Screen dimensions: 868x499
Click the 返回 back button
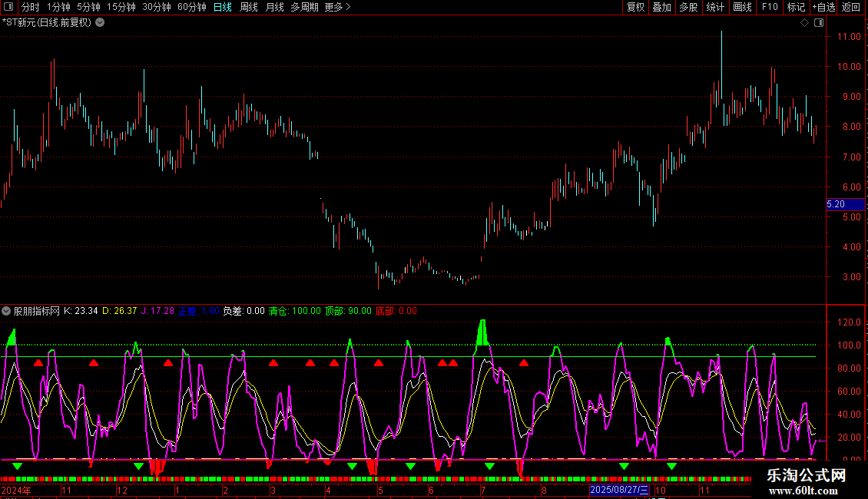(x=851, y=7)
